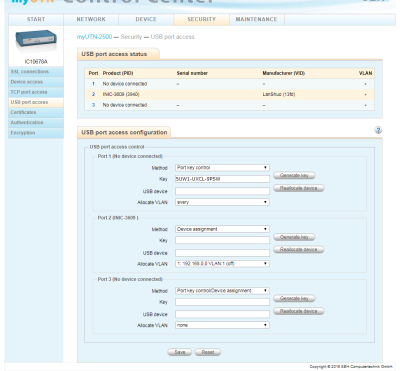This screenshot has width=400, height=371.
Task: Click the IC10678A device name label
Action: (36, 62)
